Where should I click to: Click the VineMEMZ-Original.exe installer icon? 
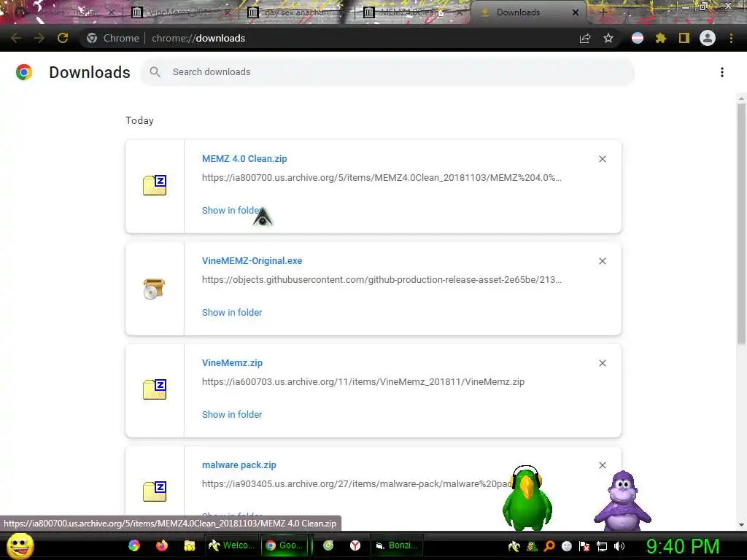point(154,289)
